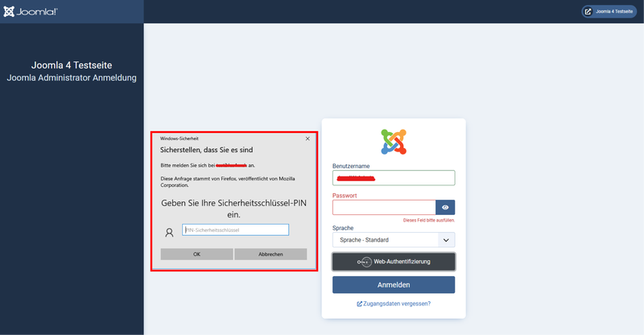This screenshot has height=335, width=644.
Task: Click the 'Dieses Feld bitte ausfüllen' error message
Action: 429,220
